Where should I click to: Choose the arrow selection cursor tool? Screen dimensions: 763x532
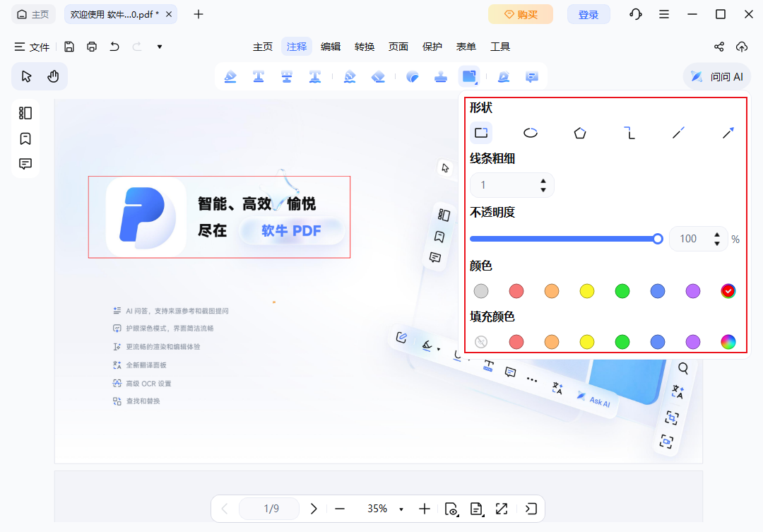click(26, 76)
